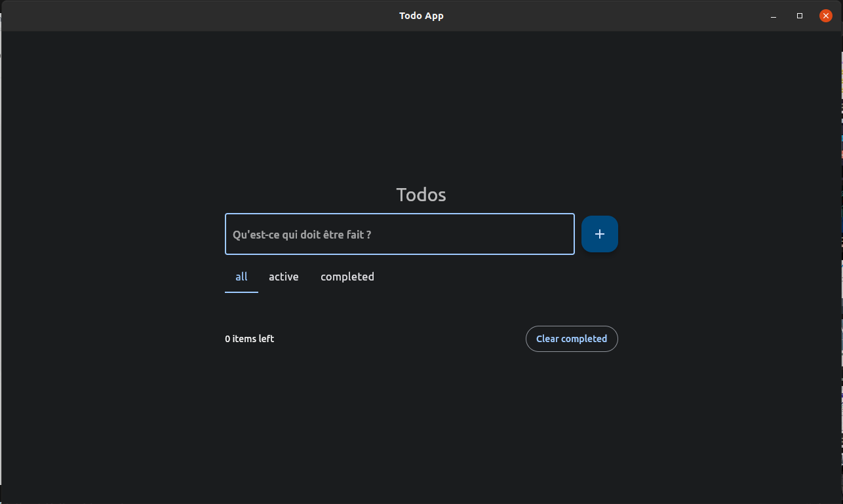The image size is (843, 504).
Task: Switch to the "active" tab
Action: pos(284,277)
